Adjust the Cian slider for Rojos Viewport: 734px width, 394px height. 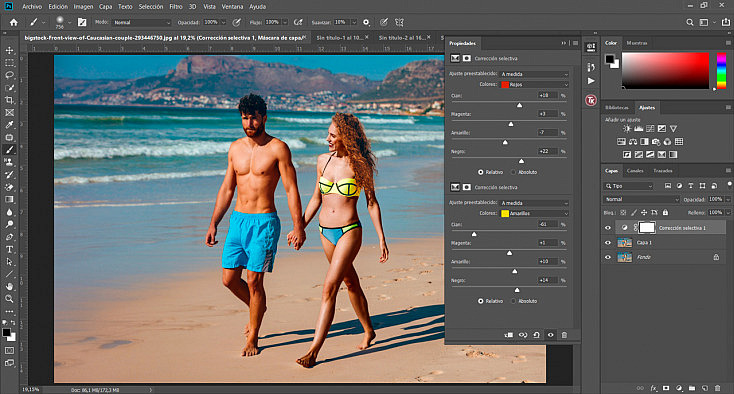coord(519,105)
